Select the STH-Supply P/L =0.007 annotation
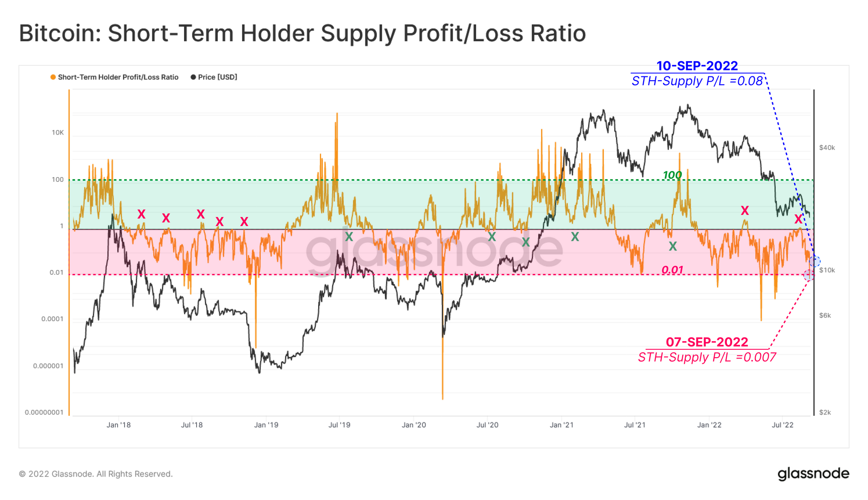Screen dimensions: 868x500 (707, 357)
